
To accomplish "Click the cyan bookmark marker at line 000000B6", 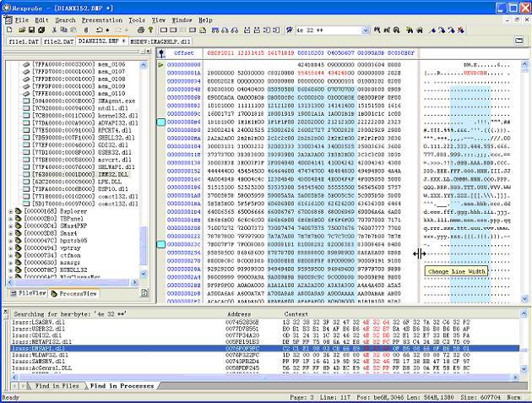I will 160,122.
